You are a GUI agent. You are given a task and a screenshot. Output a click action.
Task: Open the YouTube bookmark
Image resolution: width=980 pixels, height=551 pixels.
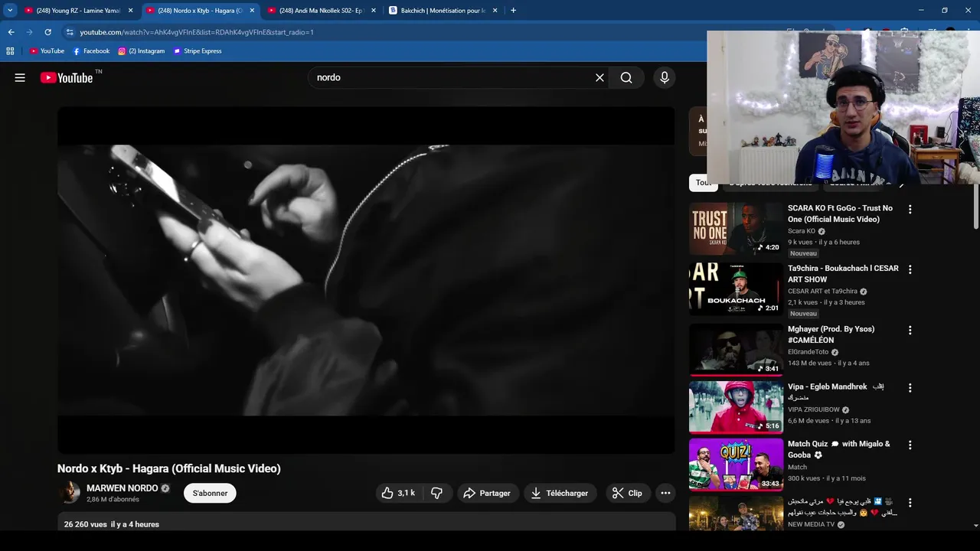click(x=47, y=51)
